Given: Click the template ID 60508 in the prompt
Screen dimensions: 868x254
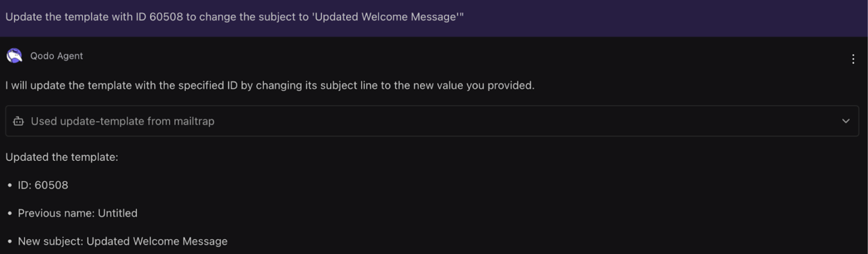Looking at the screenshot, I should (166, 17).
